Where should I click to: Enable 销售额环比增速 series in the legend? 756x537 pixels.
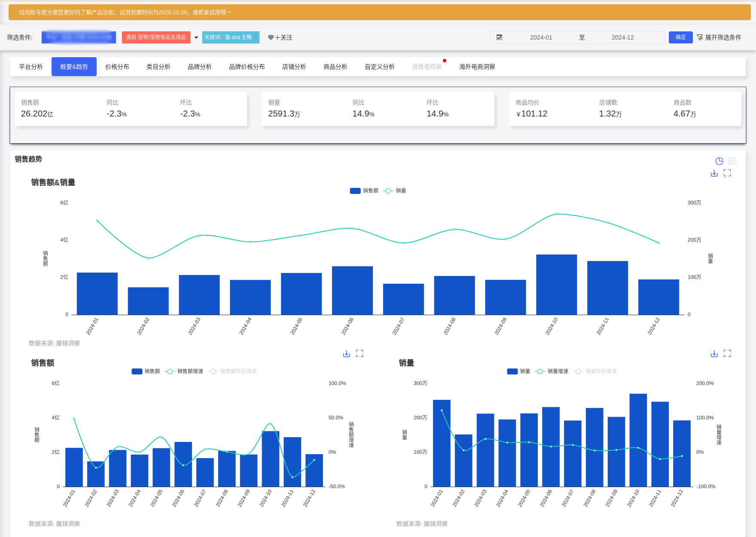pos(232,371)
